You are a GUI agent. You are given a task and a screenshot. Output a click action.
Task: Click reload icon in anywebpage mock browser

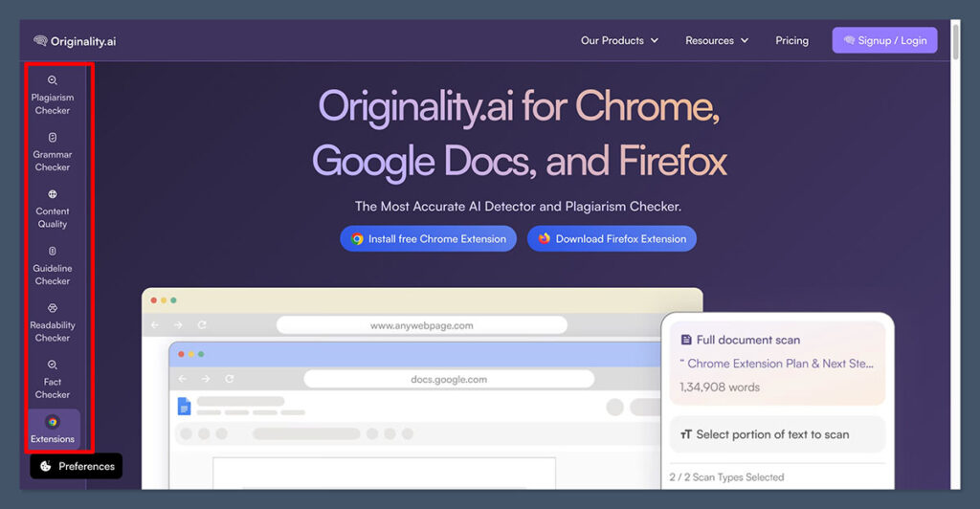202,324
